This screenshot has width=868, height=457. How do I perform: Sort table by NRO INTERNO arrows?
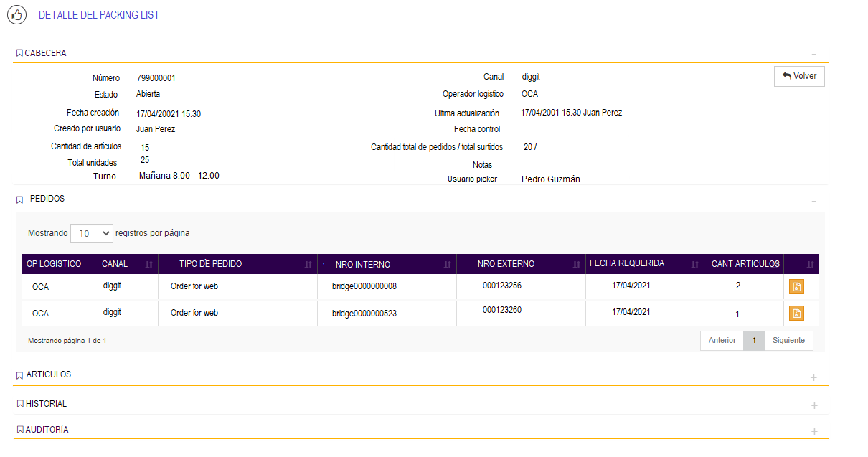[x=448, y=265]
